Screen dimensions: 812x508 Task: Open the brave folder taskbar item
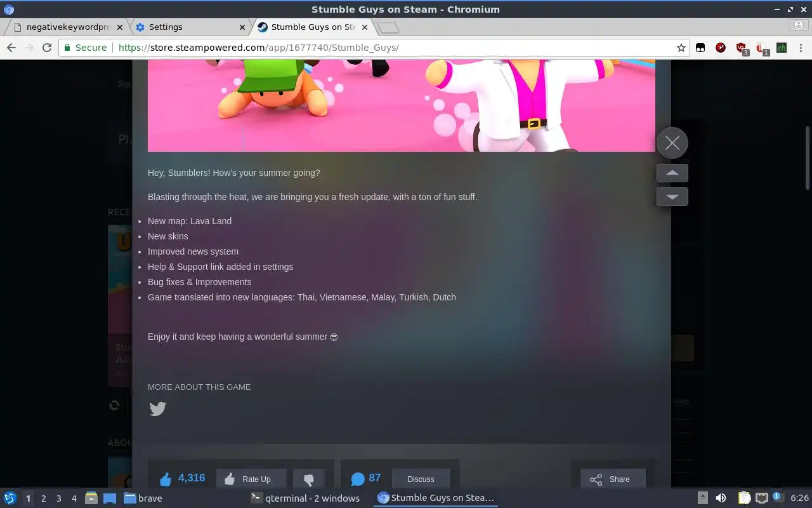143,498
